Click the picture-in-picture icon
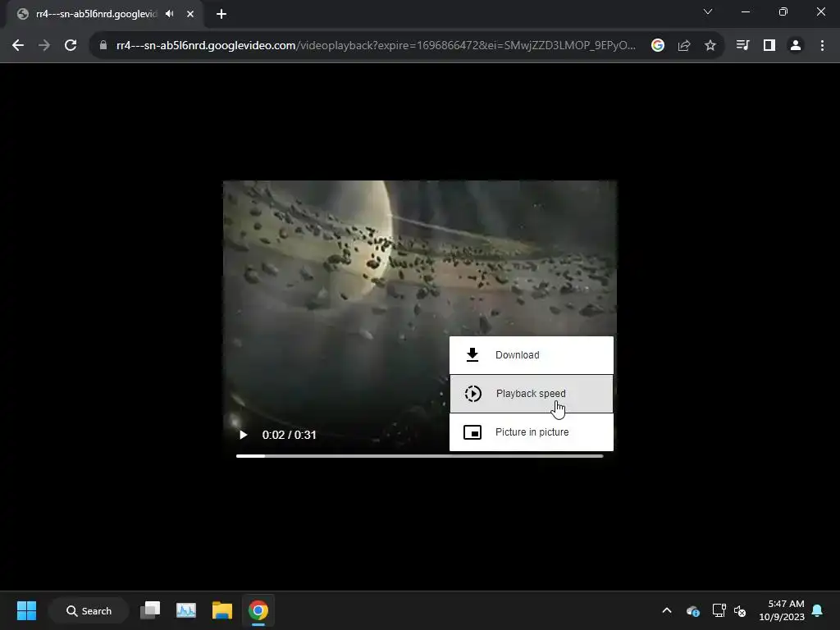This screenshot has height=630, width=840. [x=472, y=432]
